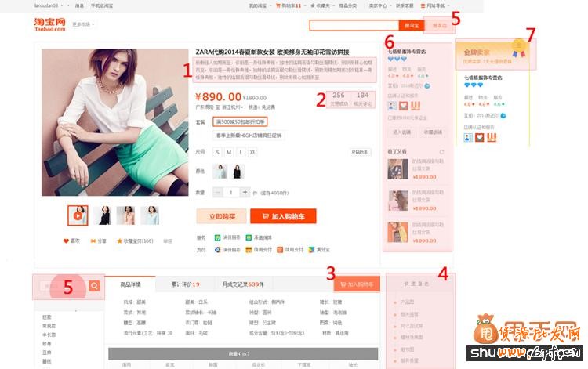
Task: Click the 立即购买 buy now button
Action: click(221, 216)
